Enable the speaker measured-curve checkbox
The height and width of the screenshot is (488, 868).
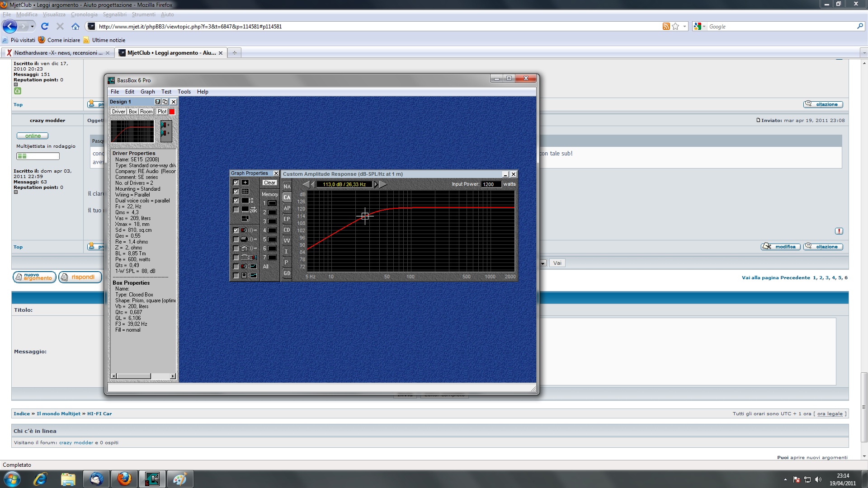point(236,267)
